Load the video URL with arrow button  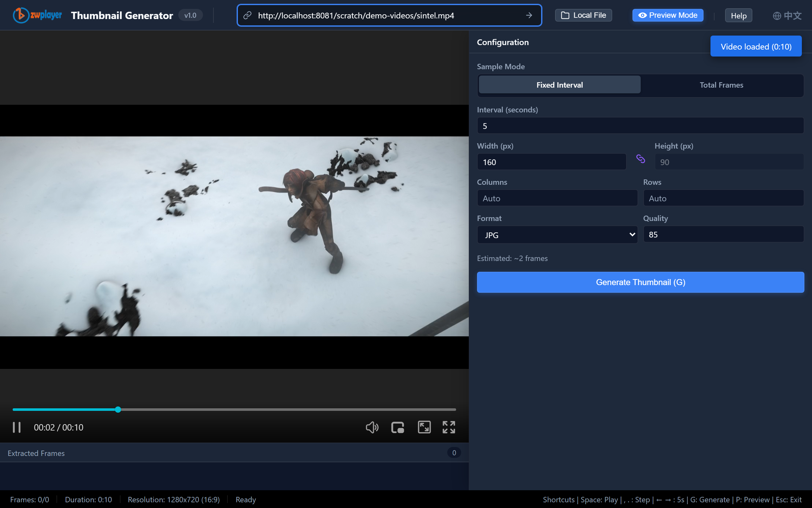[529, 16]
